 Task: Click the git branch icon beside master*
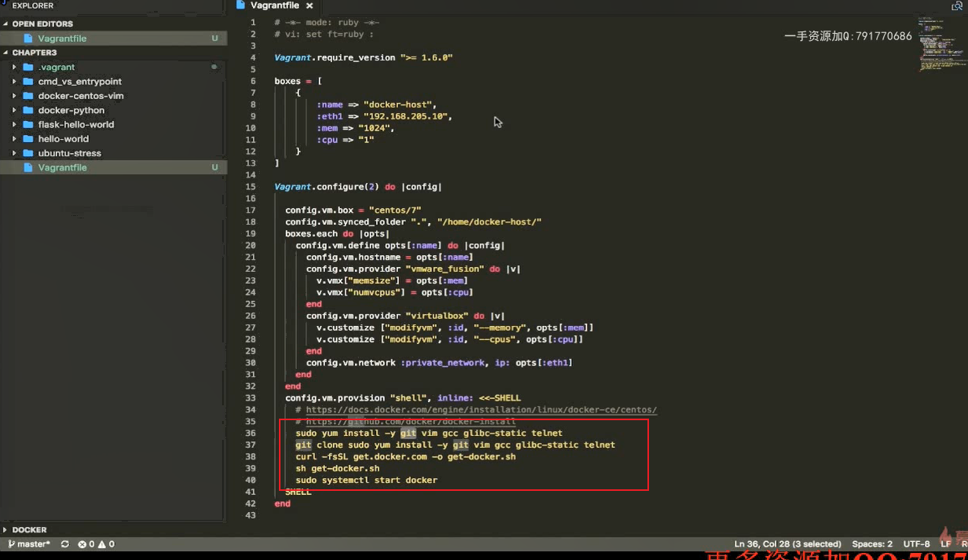coord(11,544)
